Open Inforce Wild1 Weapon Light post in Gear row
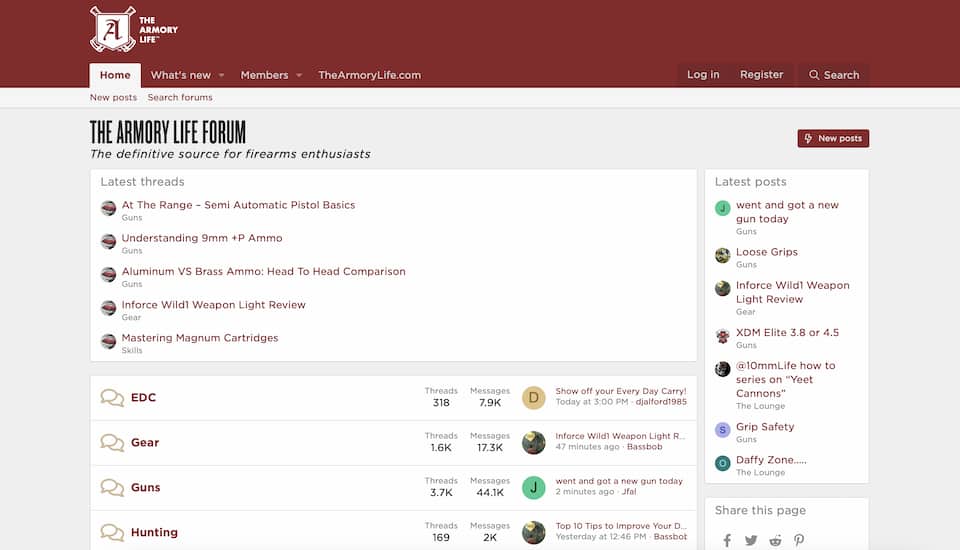Image resolution: width=960 pixels, height=550 pixels. [x=620, y=435]
